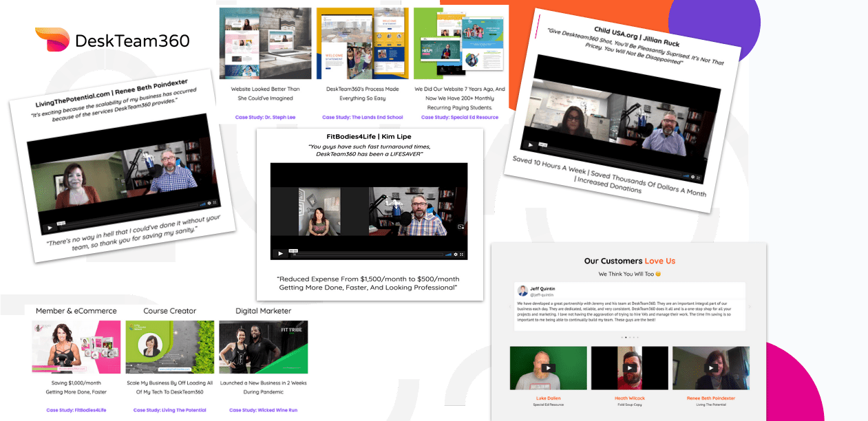Image resolution: width=868 pixels, height=421 pixels.
Task: Click 'Fold Soup Copy' label under Heath Wilcock
Action: (630, 404)
